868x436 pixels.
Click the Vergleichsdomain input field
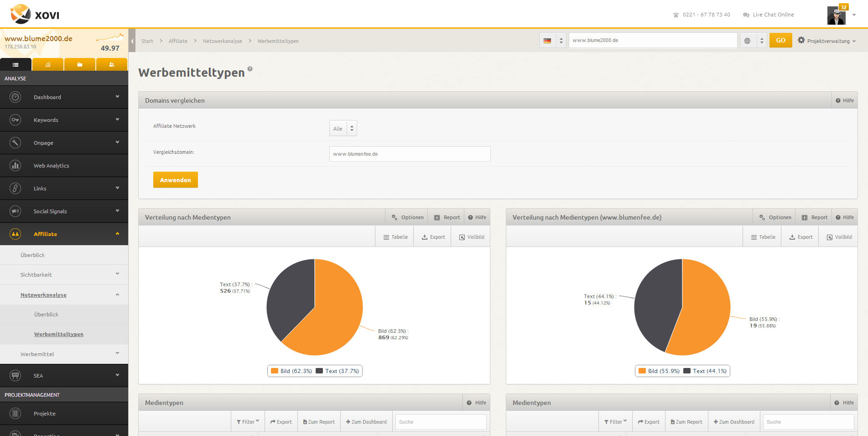[x=410, y=154]
